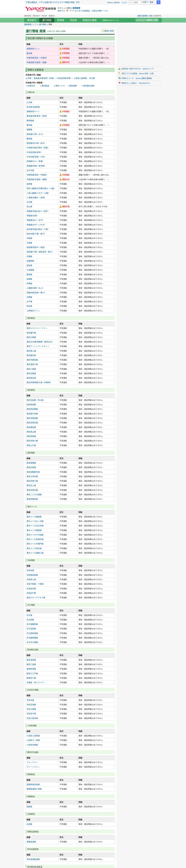This screenshot has height=868, width=186.
Task: Open the 東武アーバンパークライン link
Action: tap(38, 346)
